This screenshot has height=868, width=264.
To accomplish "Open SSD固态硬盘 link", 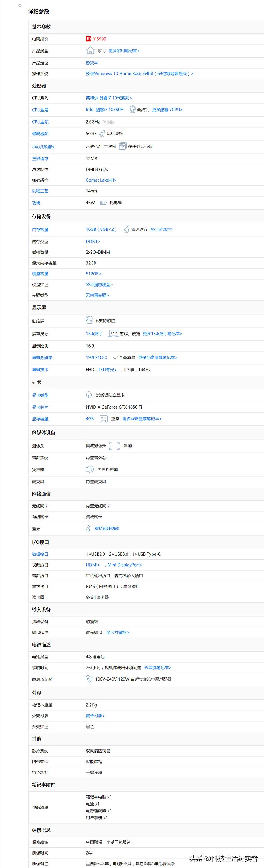I will [99, 285].
